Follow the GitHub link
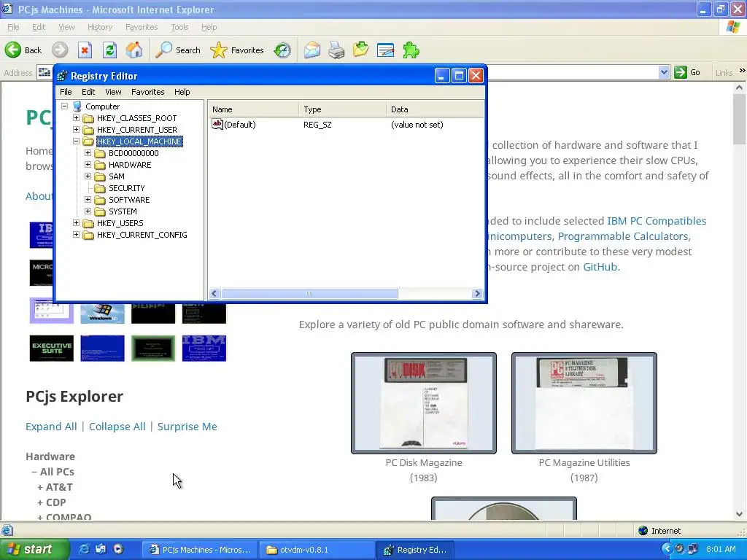The height and width of the screenshot is (560, 747). tap(600, 267)
